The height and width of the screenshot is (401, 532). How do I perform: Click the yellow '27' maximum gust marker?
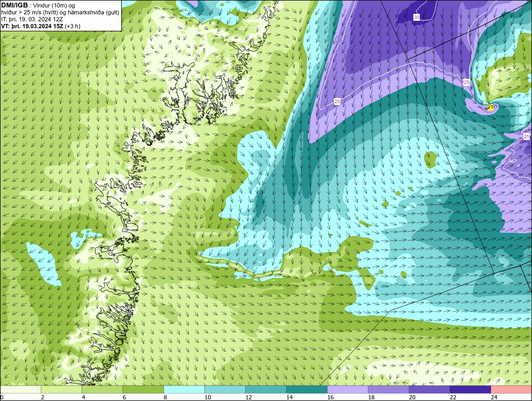coord(491,107)
